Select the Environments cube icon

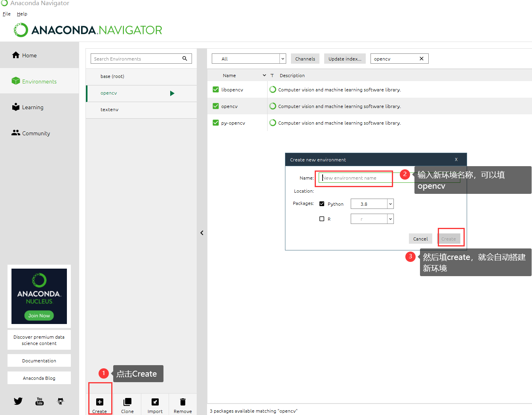(x=16, y=81)
